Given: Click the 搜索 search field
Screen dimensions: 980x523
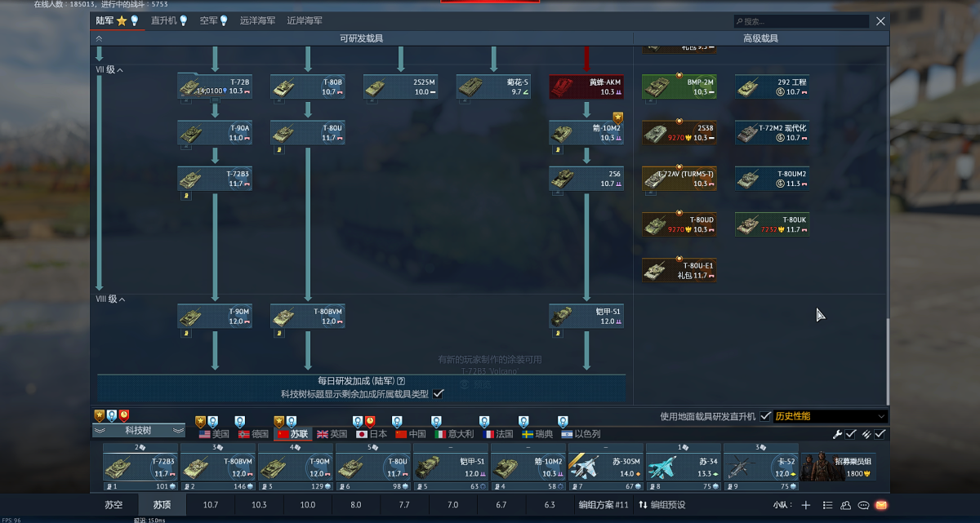Looking at the screenshot, I should 802,21.
